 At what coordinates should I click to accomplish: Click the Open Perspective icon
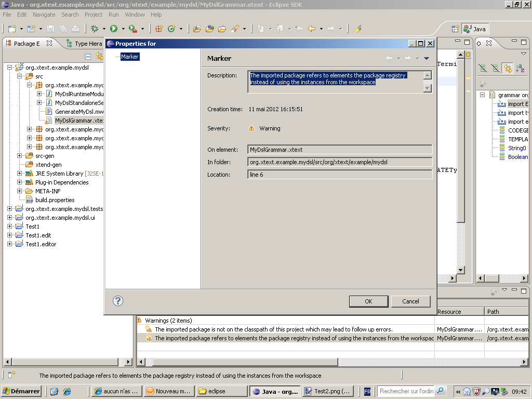tap(455, 29)
